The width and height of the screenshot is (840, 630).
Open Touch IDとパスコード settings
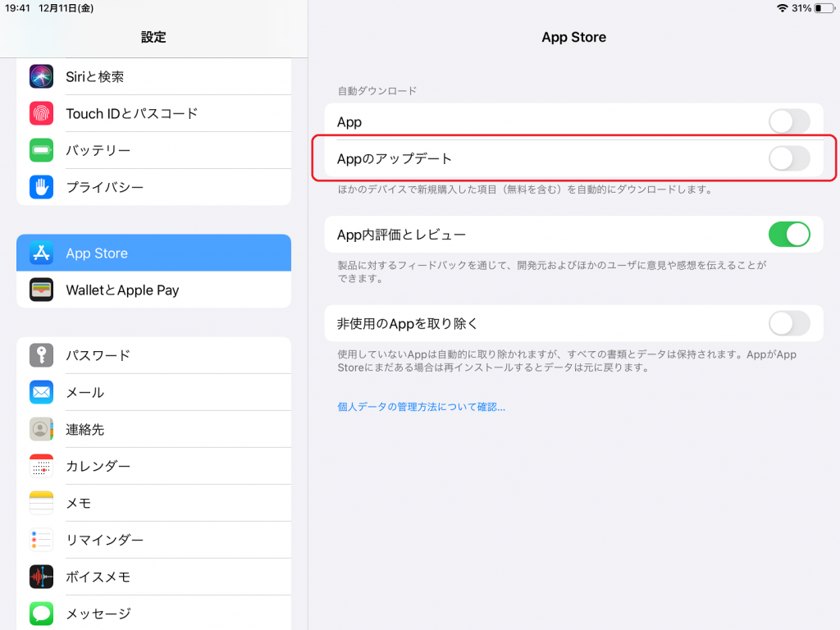coord(153,113)
